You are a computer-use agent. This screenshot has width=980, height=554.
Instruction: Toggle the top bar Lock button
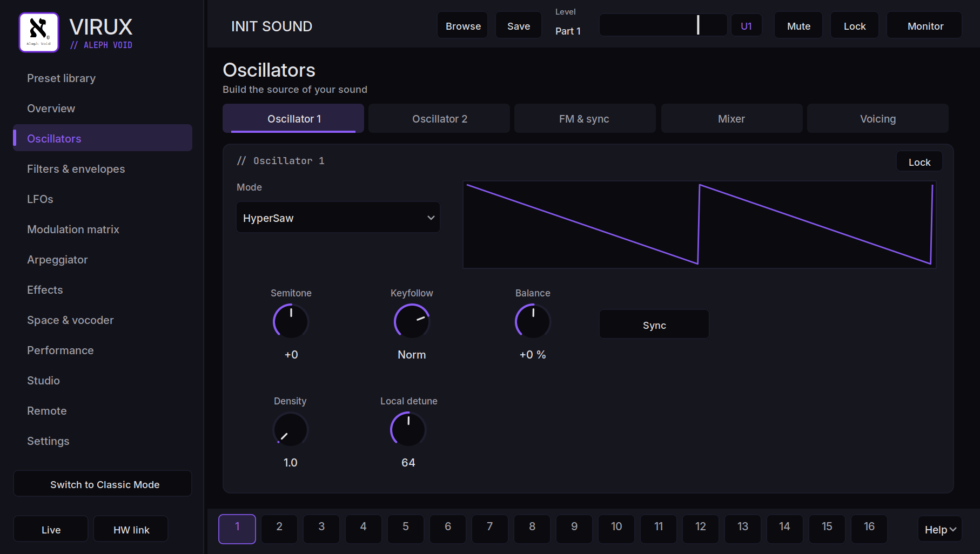tap(855, 25)
